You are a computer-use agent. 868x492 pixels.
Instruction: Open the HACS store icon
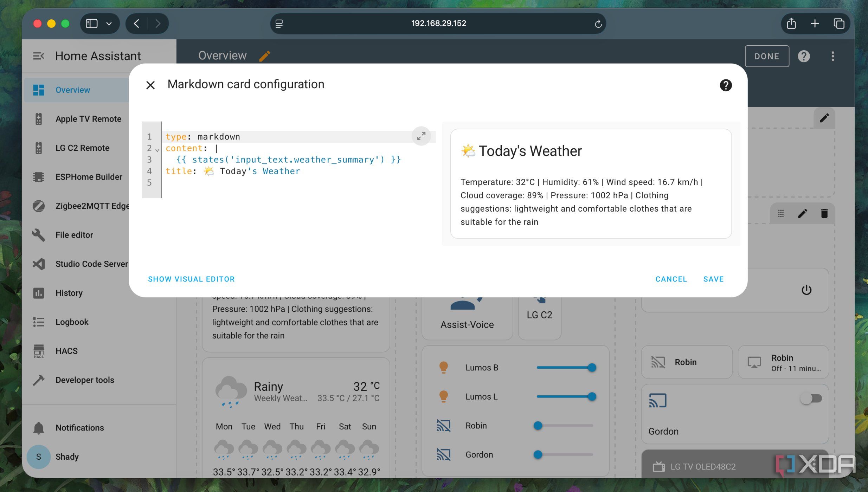38,351
